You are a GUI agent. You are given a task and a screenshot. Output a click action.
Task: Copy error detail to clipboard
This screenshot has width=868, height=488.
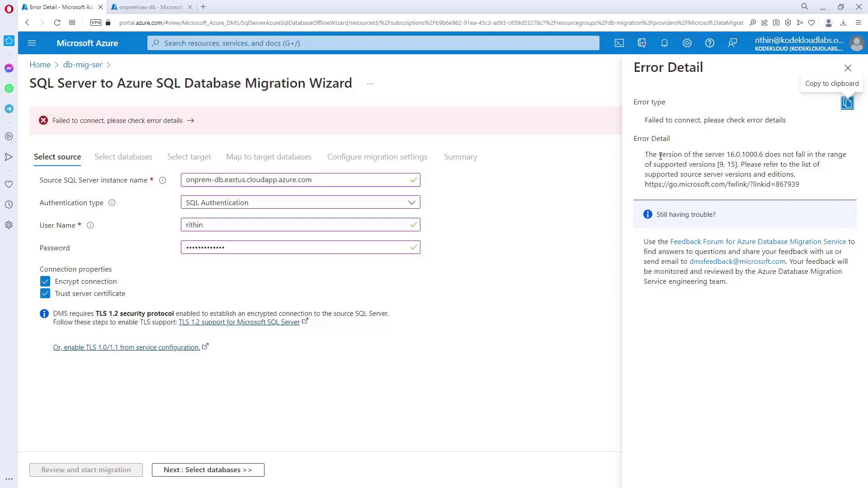[x=847, y=103]
